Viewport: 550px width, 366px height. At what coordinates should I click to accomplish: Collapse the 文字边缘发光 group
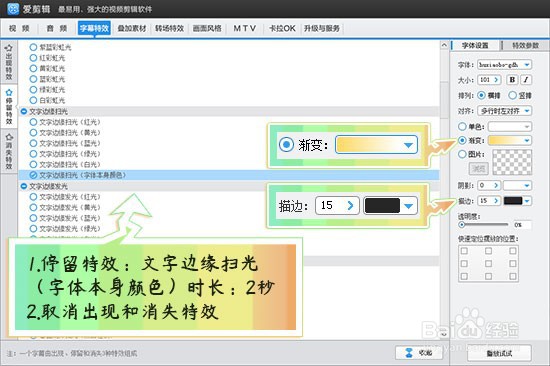24,186
